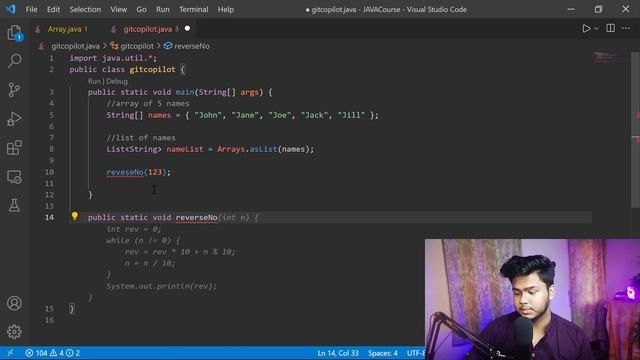Open the Remote Explorer icon
The image size is (640, 360).
coord(14,177)
